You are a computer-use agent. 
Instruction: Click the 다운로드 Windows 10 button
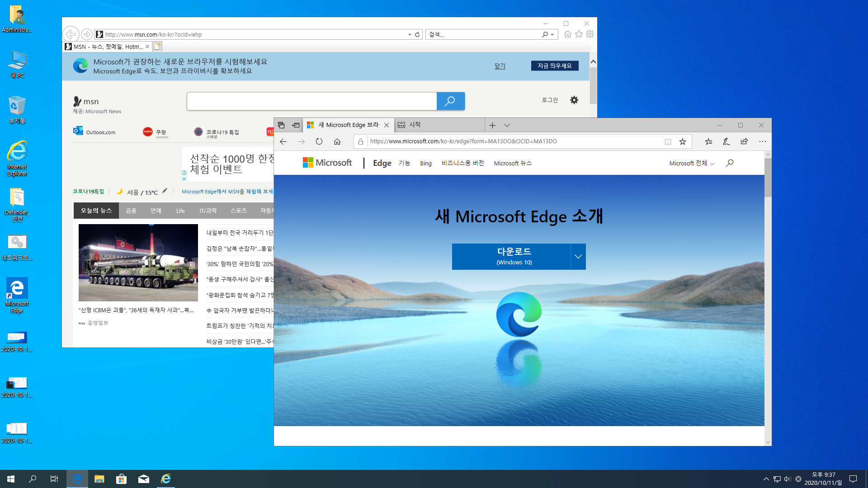click(511, 256)
